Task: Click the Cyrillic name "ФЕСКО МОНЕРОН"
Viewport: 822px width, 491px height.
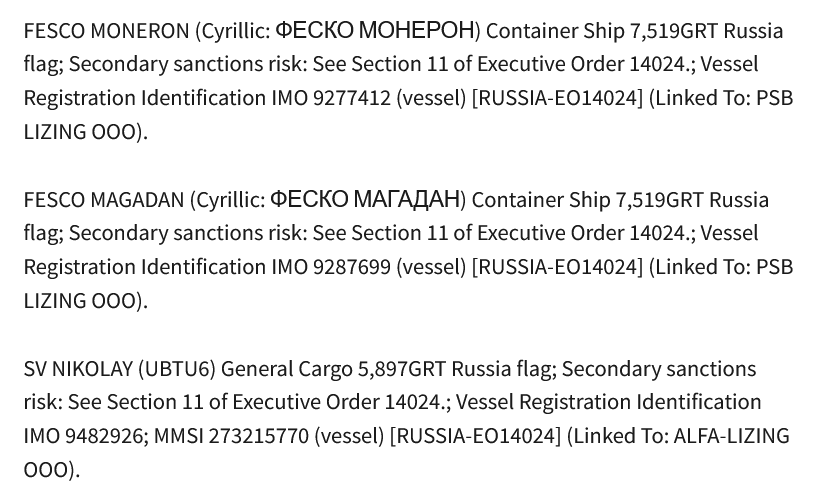Action: 374,31
